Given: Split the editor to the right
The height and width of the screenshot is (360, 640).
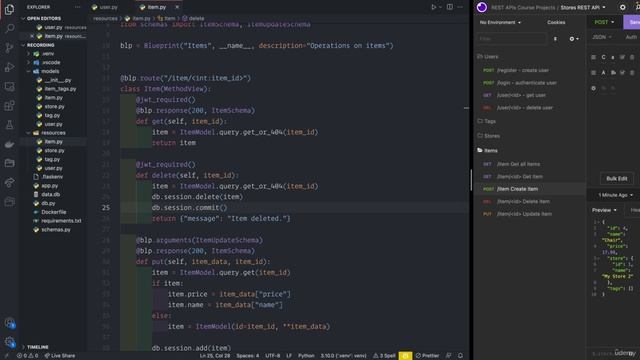Looking at the screenshot, I should (x=449, y=7).
